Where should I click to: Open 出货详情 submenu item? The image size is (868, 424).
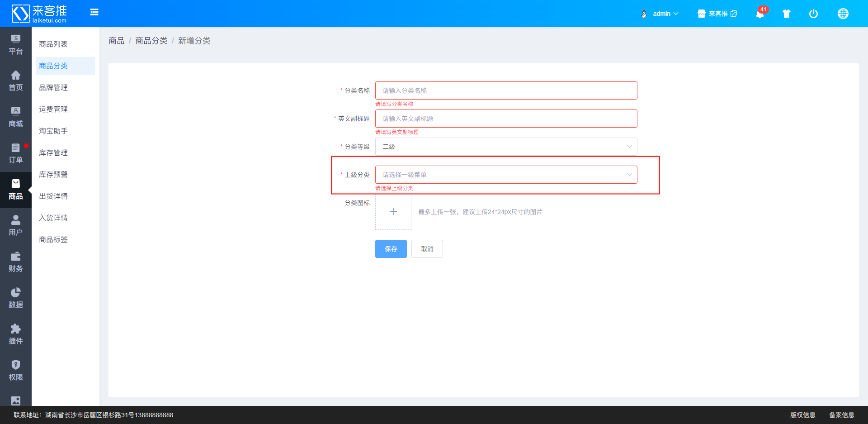click(x=66, y=196)
